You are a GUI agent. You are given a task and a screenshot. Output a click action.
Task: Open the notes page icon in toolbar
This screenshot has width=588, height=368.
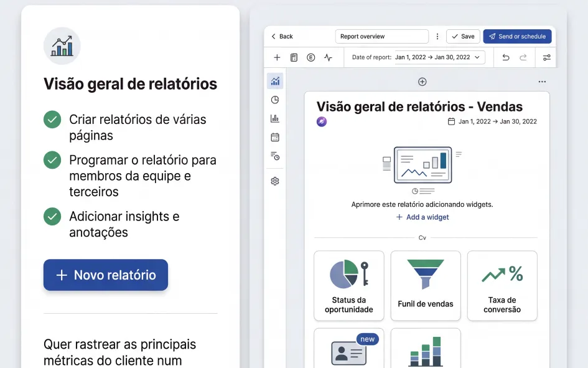click(x=294, y=57)
